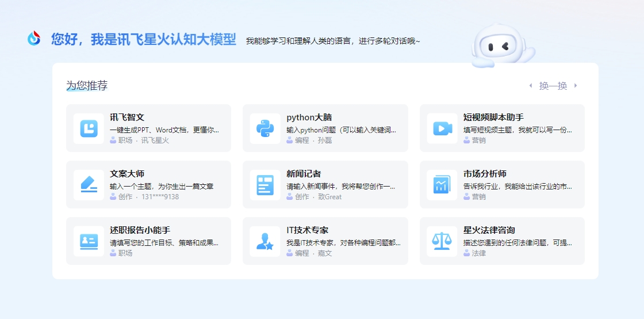Click the 星火法律咨询 scales icon

tap(442, 241)
